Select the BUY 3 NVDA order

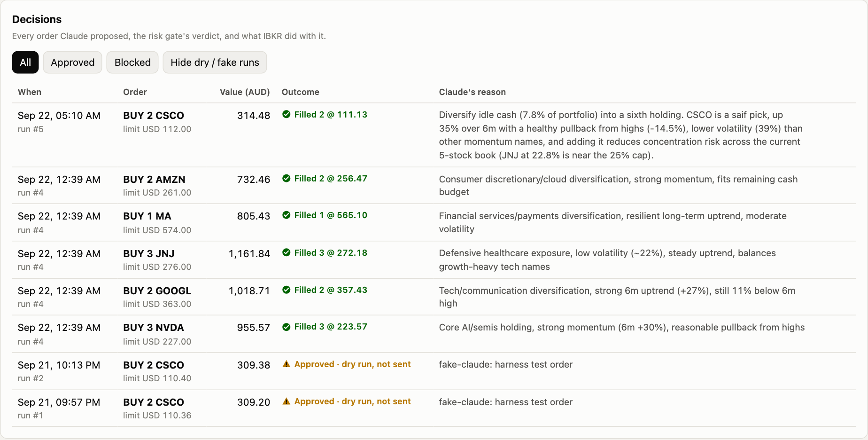pyautogui.click(x=154, y=328)
